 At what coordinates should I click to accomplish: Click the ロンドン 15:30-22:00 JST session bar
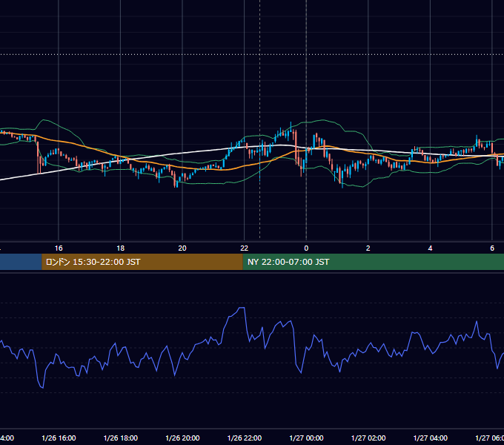tap(142, 262)
